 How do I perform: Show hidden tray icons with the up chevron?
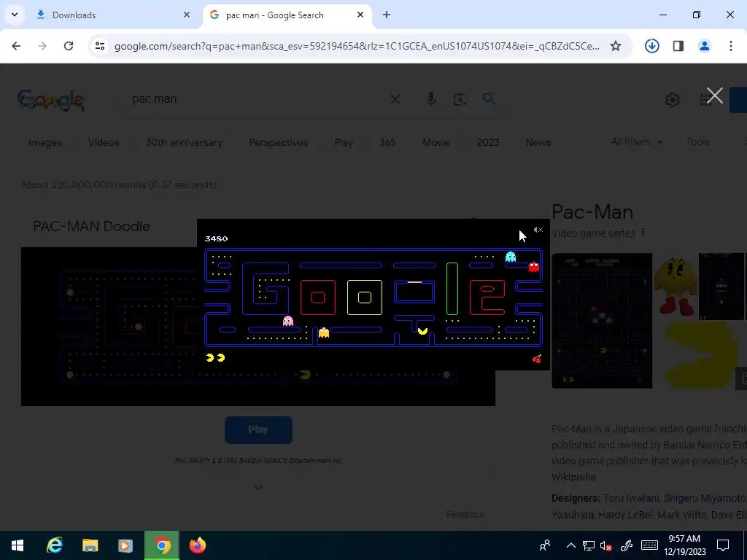click(570, 545)
